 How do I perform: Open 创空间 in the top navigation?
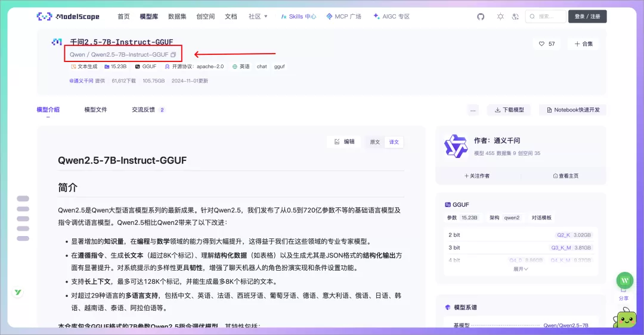(205, 17)
